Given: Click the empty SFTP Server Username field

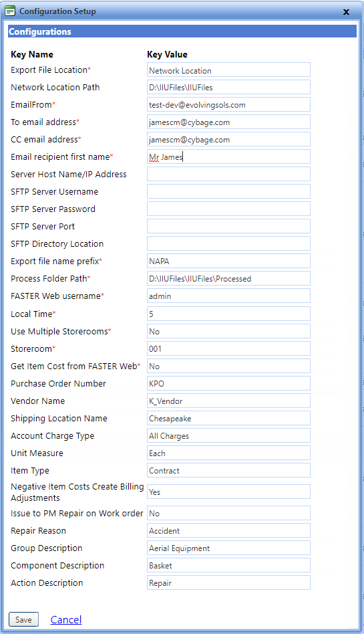Looking at the screenshot, I should pyautogui.click(x=228, y=191).
